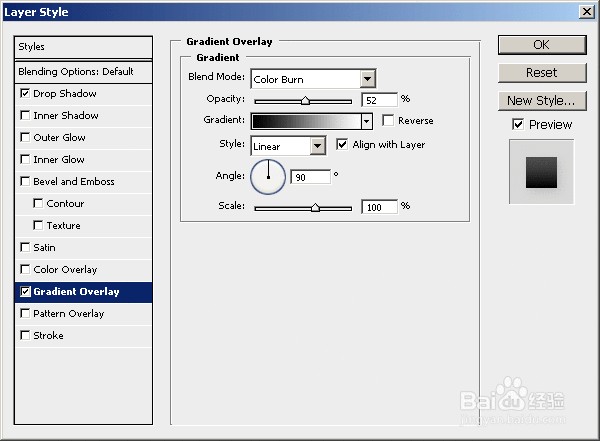Select the Outer Glow label
Viewport: 600px width, 441px height.
tap(59, 137)
